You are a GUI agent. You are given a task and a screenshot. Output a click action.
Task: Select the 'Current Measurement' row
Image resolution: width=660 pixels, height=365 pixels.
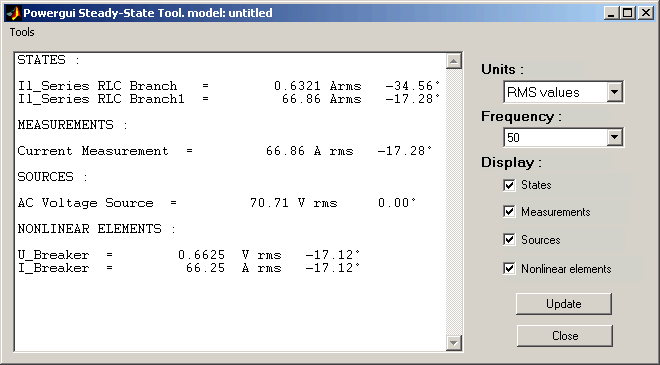click(225, 151)
